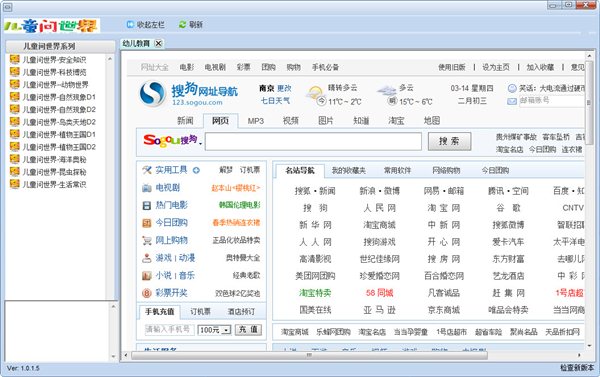Click icon beside 儿童问世界-自然现象D1
The image size is (600, 377).
[x=15, y=97]
